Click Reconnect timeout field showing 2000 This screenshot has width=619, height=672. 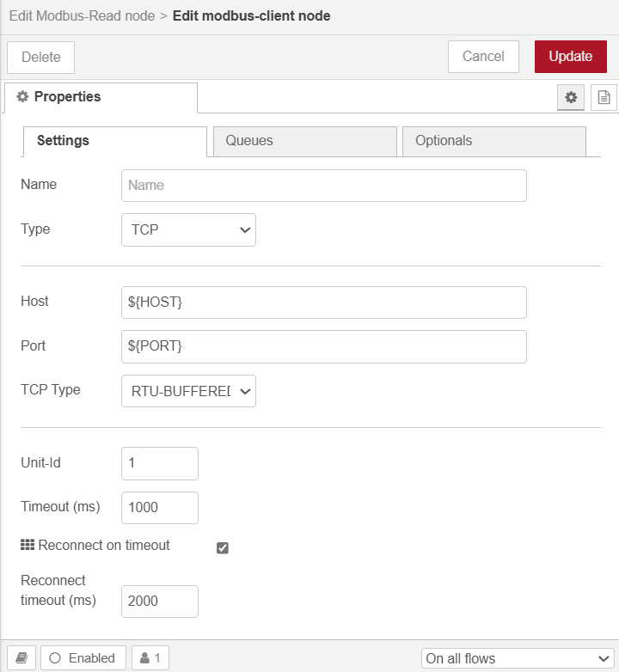coord(159,602)
